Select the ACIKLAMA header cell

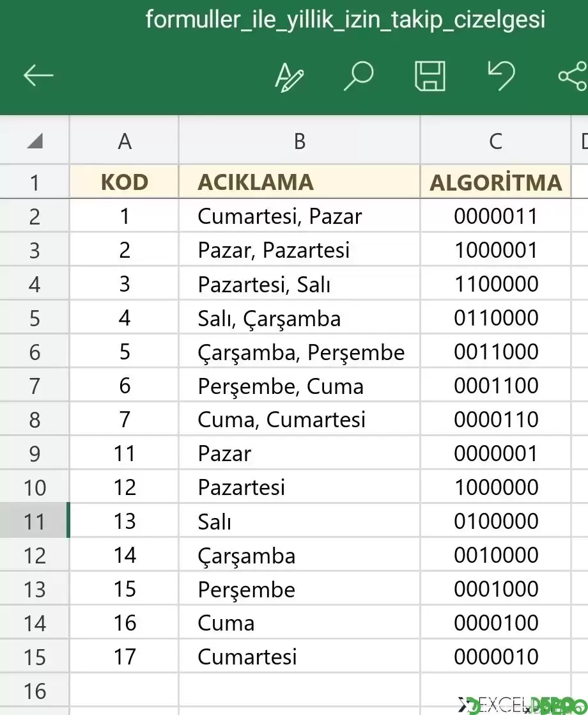pyautogui.click(x=300, y=182)
